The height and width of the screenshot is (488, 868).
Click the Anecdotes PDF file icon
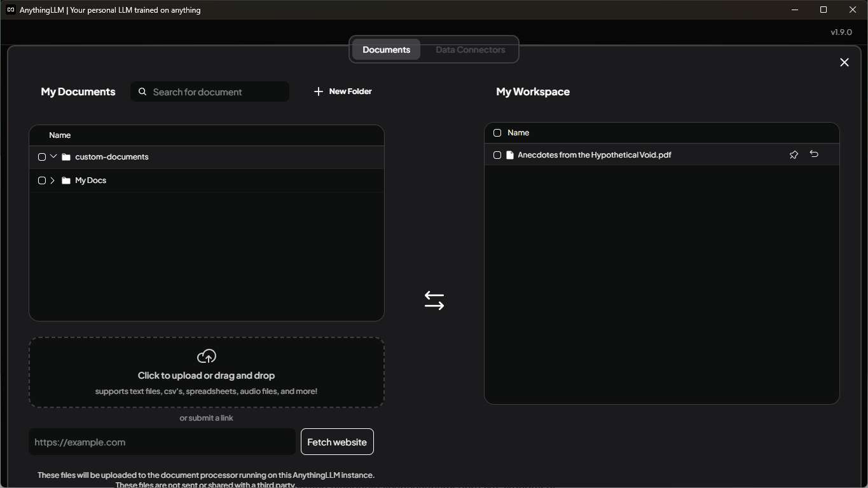509,155
